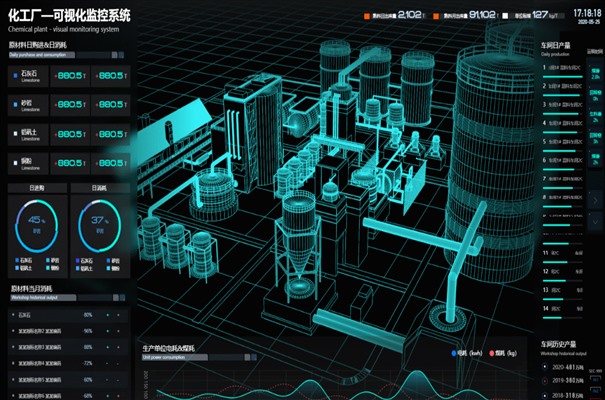Click orange marker beside 2,102 header stat

(x=367, y=16)
